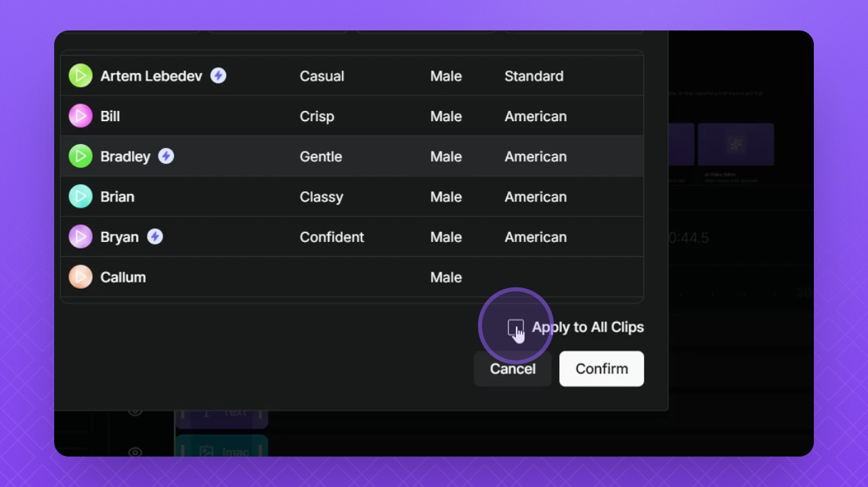868x487 pixels.
Task: Play the Bradley voice preview
Action: point(81,156)
